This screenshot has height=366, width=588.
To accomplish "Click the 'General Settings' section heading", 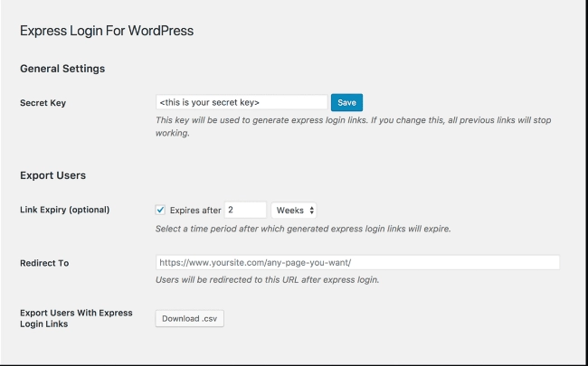I will point(62,69).
